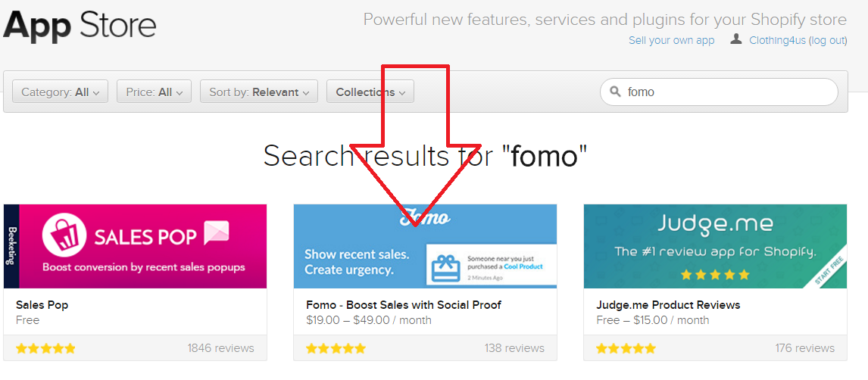The height and width of the screenshot is (380, 868).
Task: Expand the Category: All dropdown
Action: pyautogui.click(x=61, y=92)
